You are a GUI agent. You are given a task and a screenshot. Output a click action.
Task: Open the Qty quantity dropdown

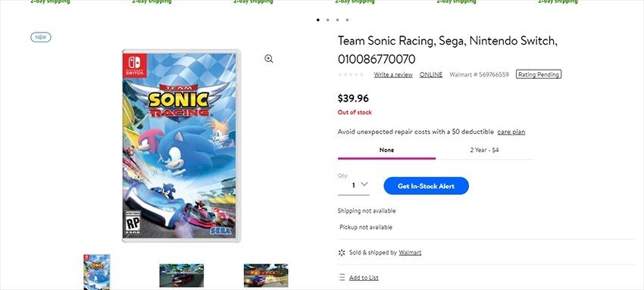(x=354, y=186)
